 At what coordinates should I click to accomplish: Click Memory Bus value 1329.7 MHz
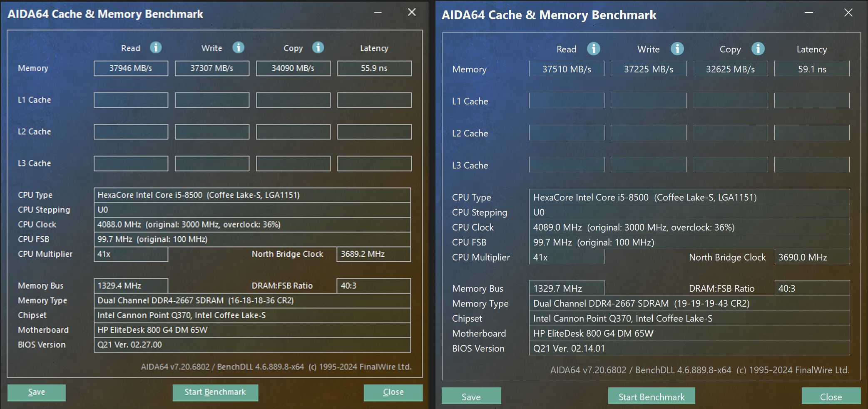pos(567,288)
